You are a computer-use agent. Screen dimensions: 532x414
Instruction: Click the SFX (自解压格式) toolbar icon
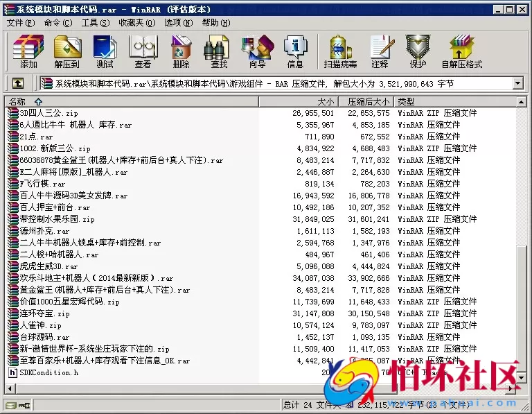pos(461,51)
